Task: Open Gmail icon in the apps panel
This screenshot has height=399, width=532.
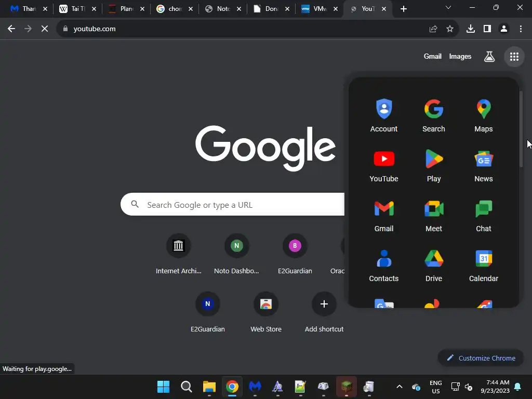Action: pyautogui.click(x=384, y=216)
